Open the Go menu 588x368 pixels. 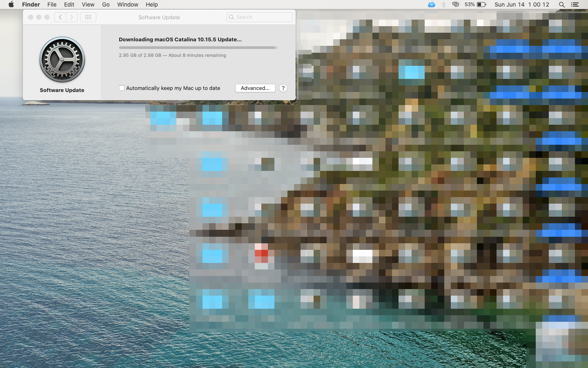(106, 4)
